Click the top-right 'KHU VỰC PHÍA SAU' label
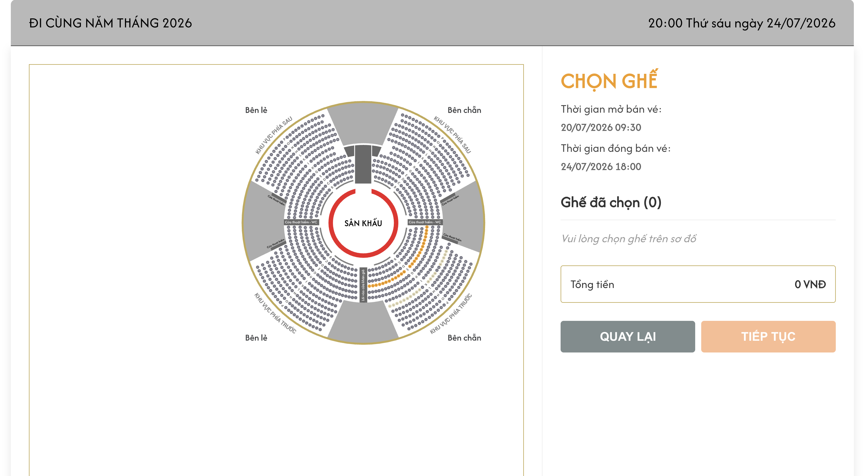 tap(452, 134)
